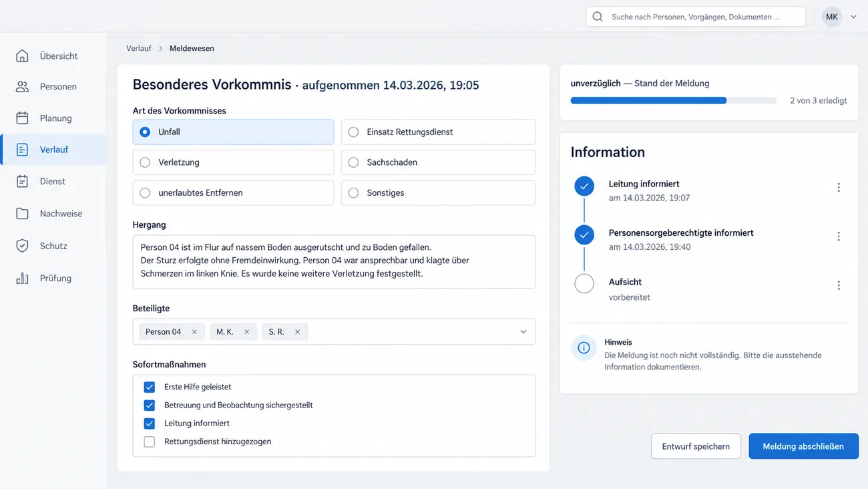
Task: Check Rettungsdienst hinzugezogen
Action: [x=150, y=442]
